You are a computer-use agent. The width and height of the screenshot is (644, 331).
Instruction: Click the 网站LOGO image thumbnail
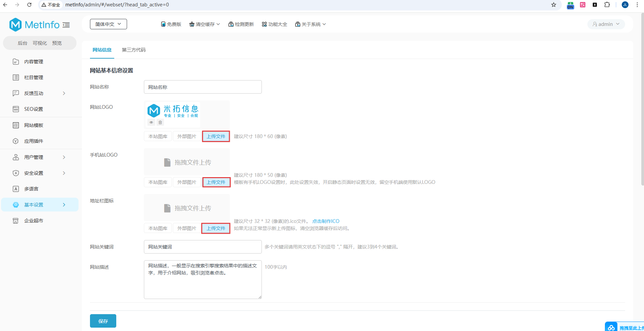173,111
